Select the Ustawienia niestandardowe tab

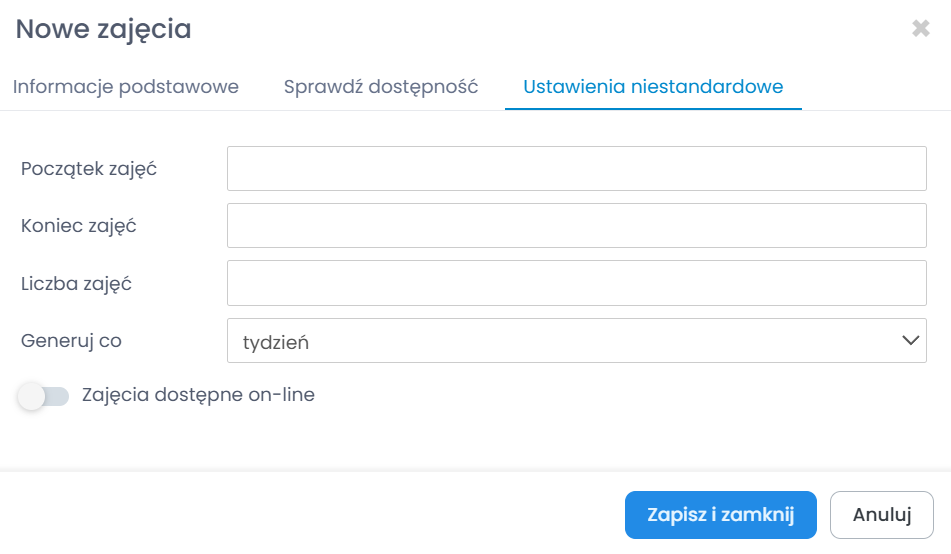653,87
